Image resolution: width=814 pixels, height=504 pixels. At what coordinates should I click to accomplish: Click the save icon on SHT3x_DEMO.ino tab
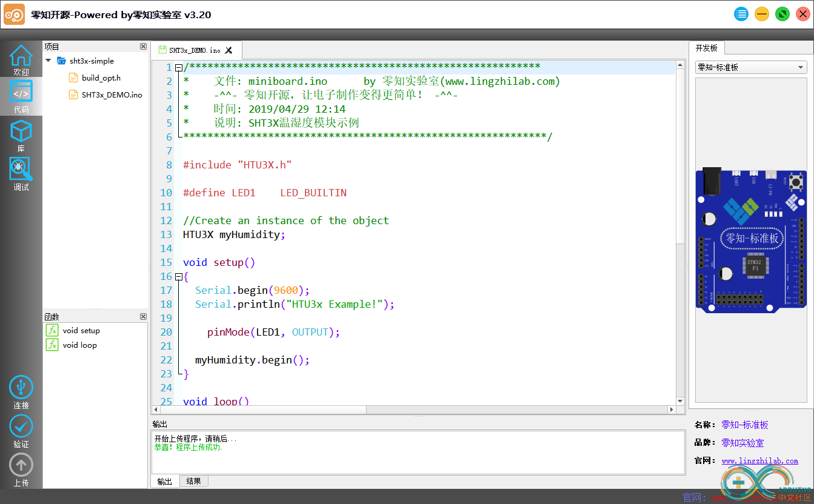(162, 50)
